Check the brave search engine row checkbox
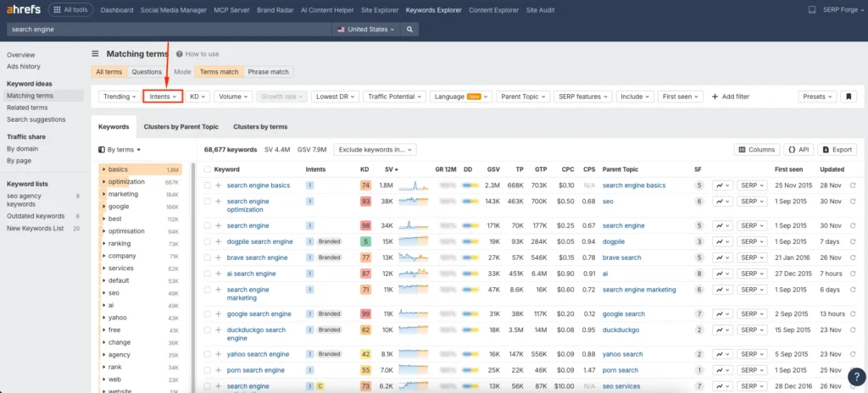This screenshot has height=393, width=868. pyautogui.click(x=207, y=258)
